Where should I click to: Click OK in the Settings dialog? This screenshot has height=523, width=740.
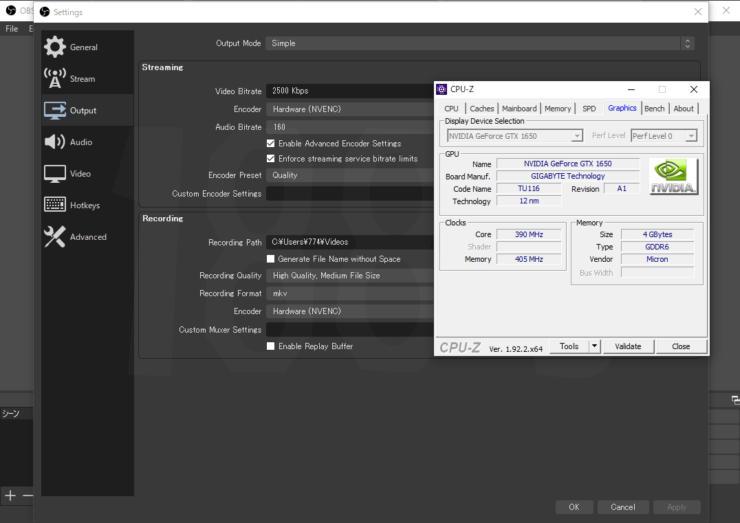click(574, 507)
